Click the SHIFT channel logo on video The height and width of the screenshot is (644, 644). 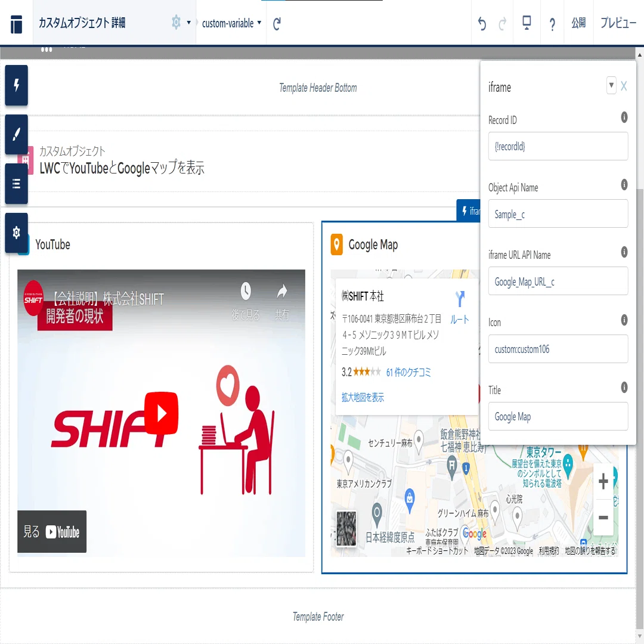(33, 298)
